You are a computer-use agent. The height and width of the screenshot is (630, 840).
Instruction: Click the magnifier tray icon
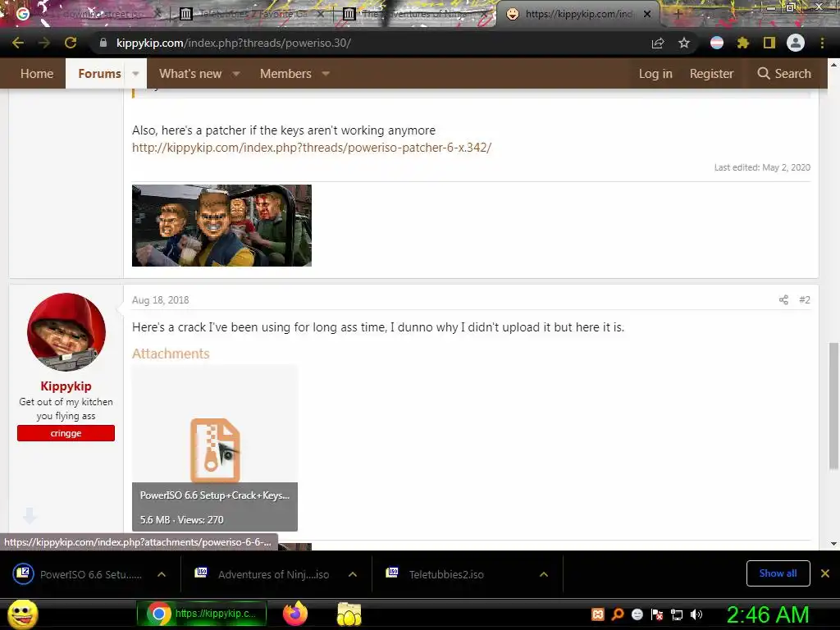click(x=618, y=614)
